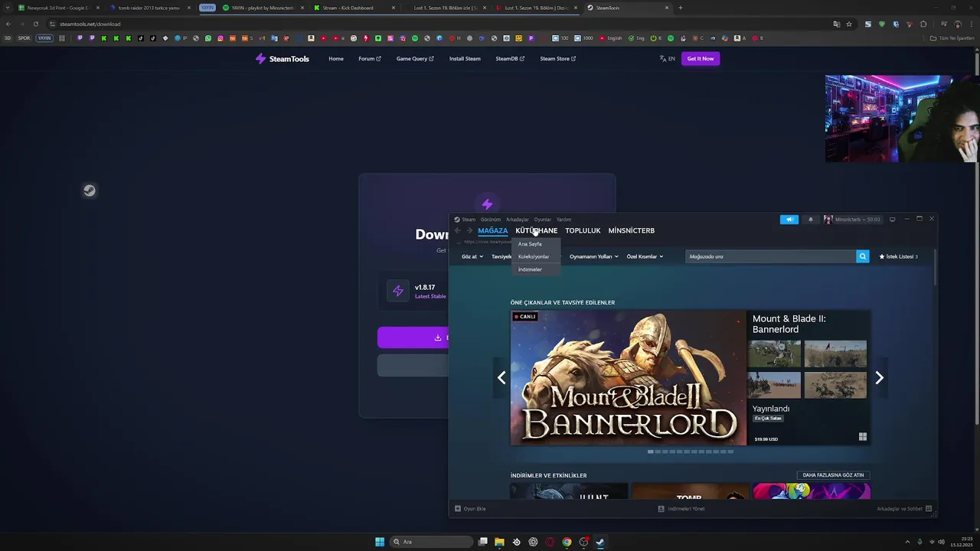Switch to tomb raider 2013 browser tab
Image resolution: width=980 pixels, height=551 pixels.
click(149, 8)
